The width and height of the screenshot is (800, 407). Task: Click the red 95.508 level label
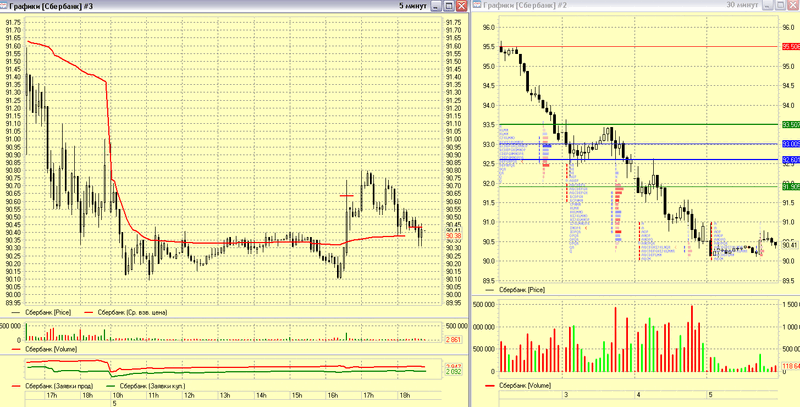coord(791,46)
